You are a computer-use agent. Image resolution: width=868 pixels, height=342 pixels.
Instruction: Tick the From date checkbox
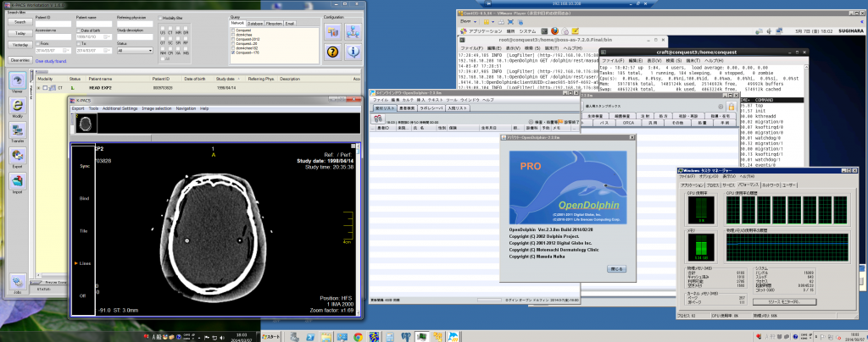(x=37, y=43)
